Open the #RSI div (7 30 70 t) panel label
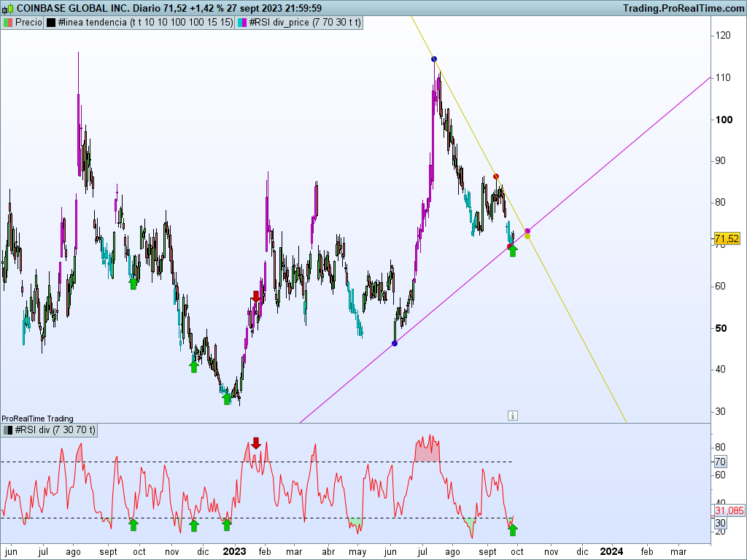Viewport: 747px width, 560px height. pos(50,430)
